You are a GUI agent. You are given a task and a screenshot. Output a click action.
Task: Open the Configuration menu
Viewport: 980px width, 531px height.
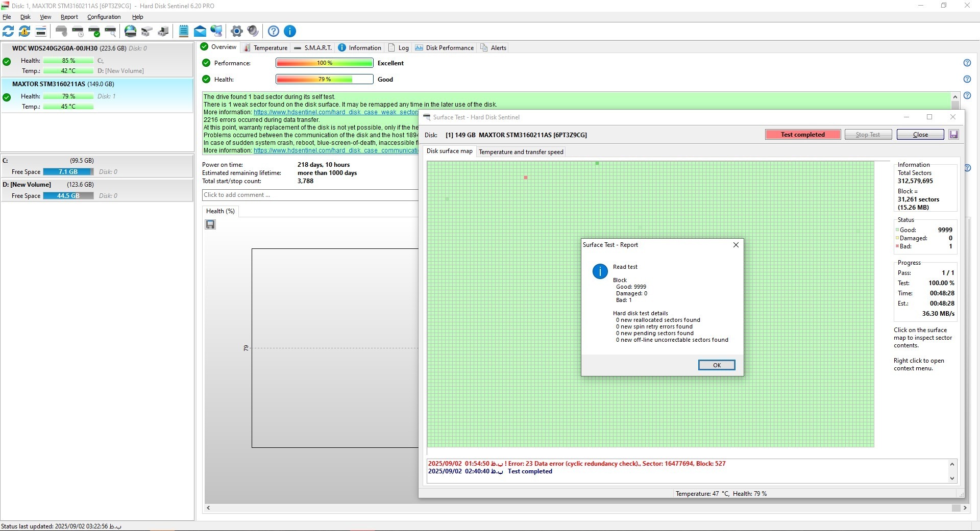(104, 17)
